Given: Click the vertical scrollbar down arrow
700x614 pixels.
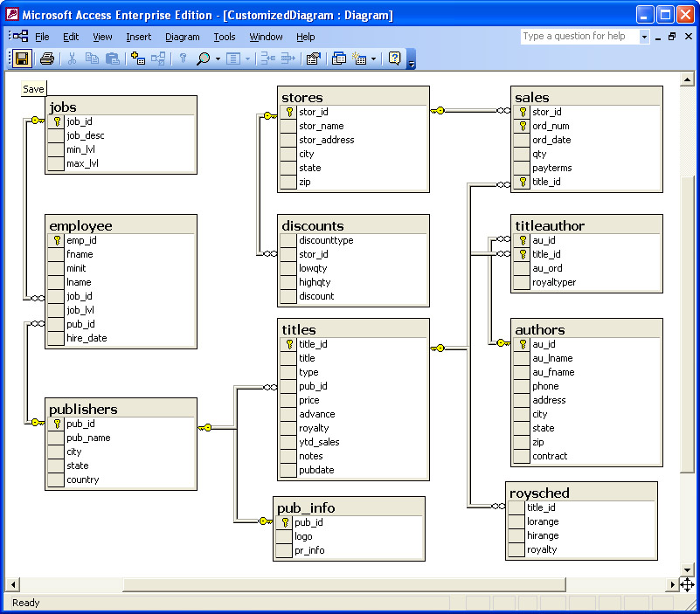Looking at the screenshot, I should (x=686, y=568).
